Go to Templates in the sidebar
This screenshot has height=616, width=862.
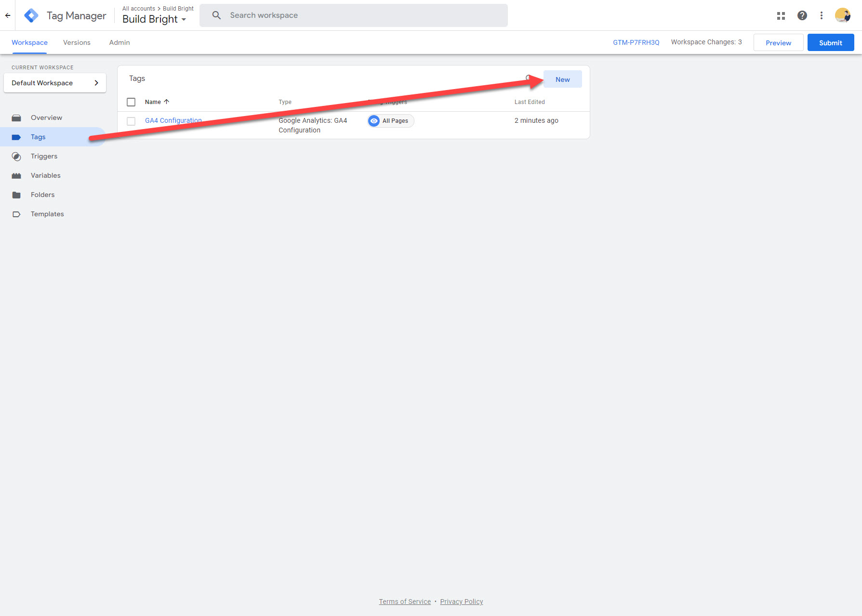point(47,214)
